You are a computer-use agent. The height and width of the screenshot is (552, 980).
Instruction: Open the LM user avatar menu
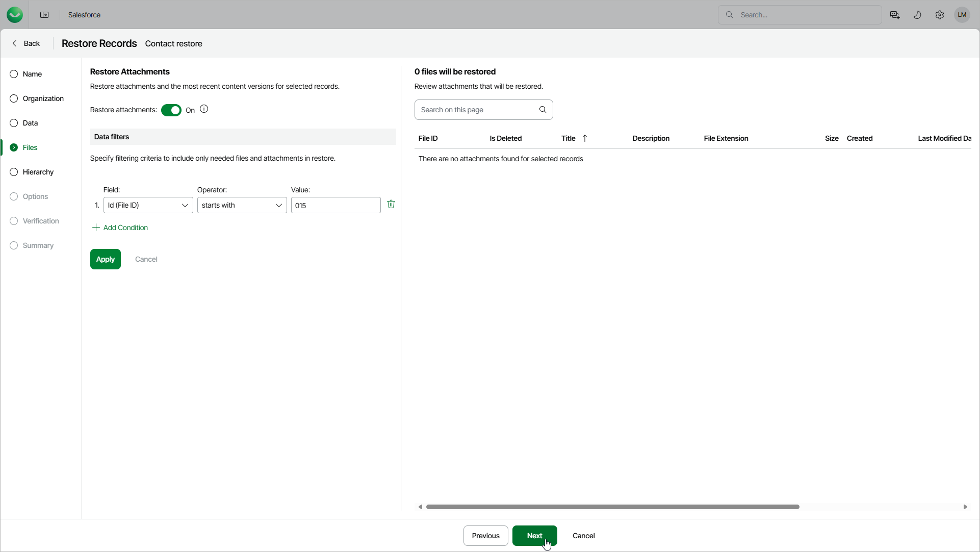[x=962, y=15]
